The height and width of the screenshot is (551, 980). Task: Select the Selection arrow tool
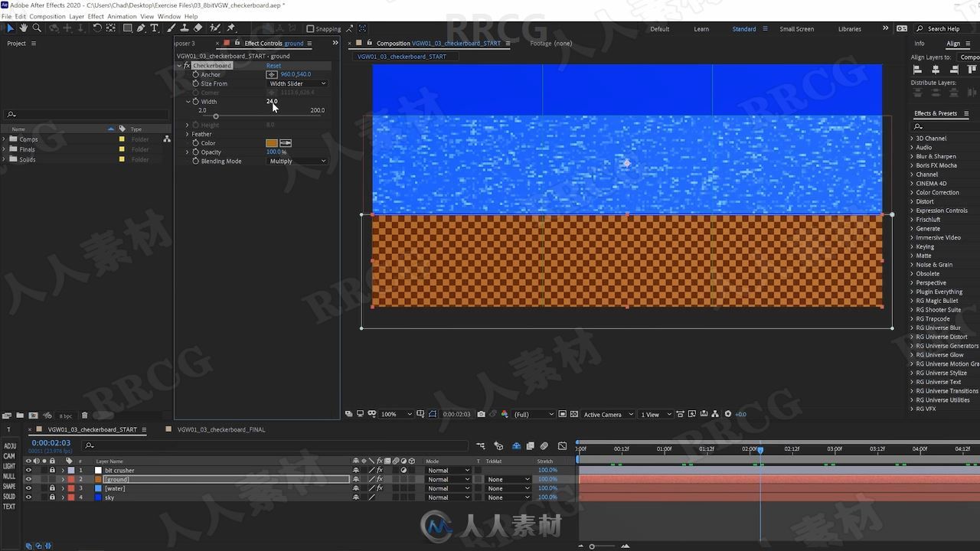click(10, 28)
